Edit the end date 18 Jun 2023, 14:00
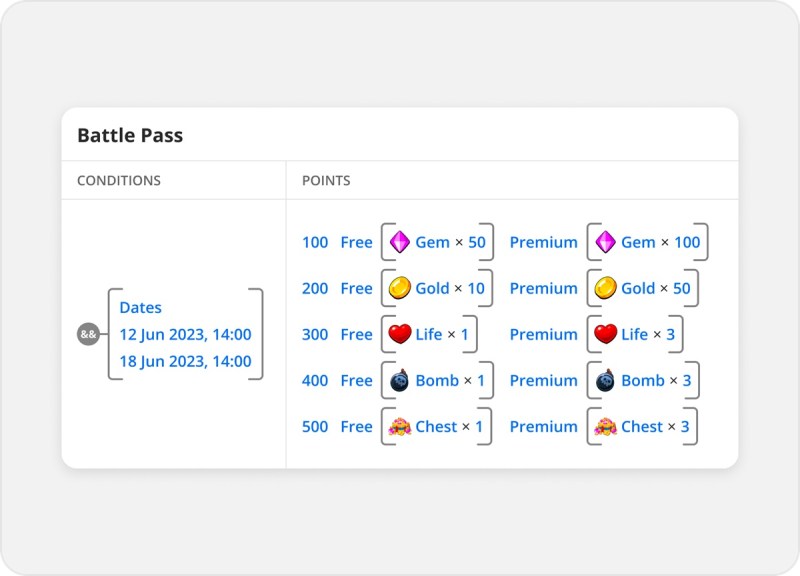 point(185,361)
